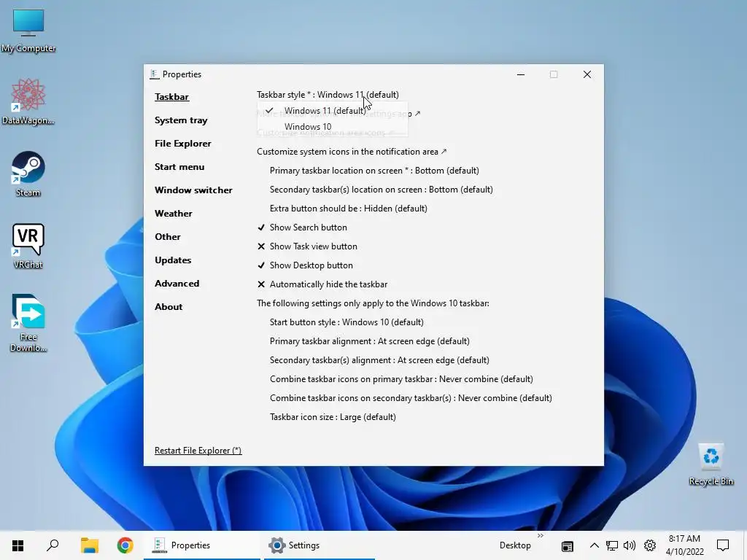Image resolution: width=747 pixels, height=560 pixels.
Task: Open the About section
Action: [x=169, y=307]
